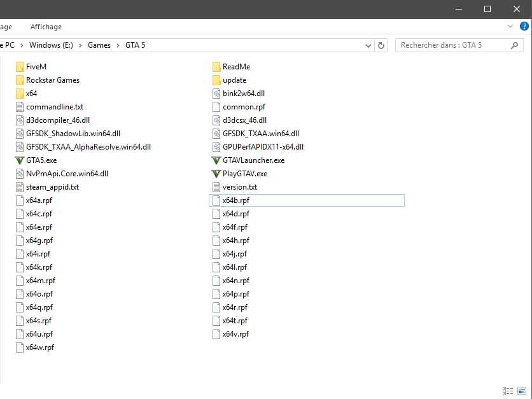Select the ReadMe folder icon

pyautogui.click(x=216, y=67)
